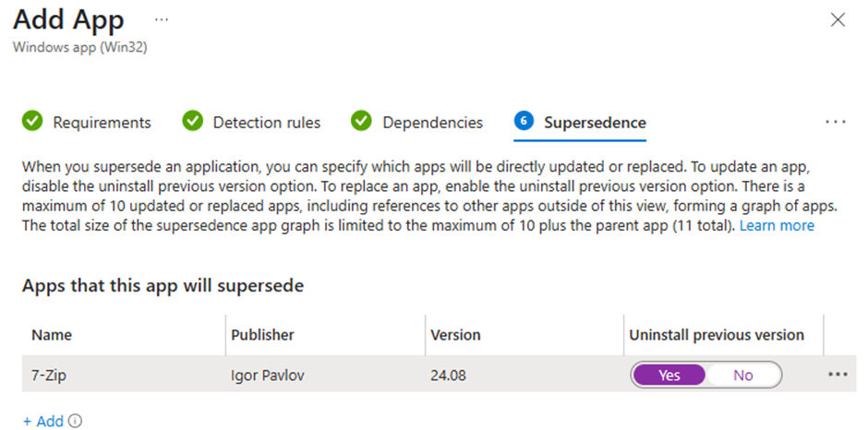Open the ellipsis menu beside Add App title
This screenshot has width=868, height=430.
pos(161,20)
